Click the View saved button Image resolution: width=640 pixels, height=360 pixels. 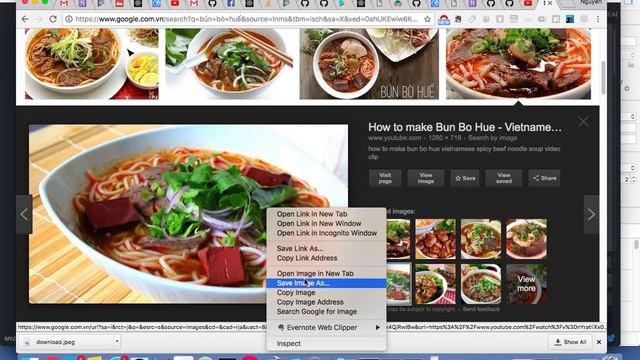point(504,178)
